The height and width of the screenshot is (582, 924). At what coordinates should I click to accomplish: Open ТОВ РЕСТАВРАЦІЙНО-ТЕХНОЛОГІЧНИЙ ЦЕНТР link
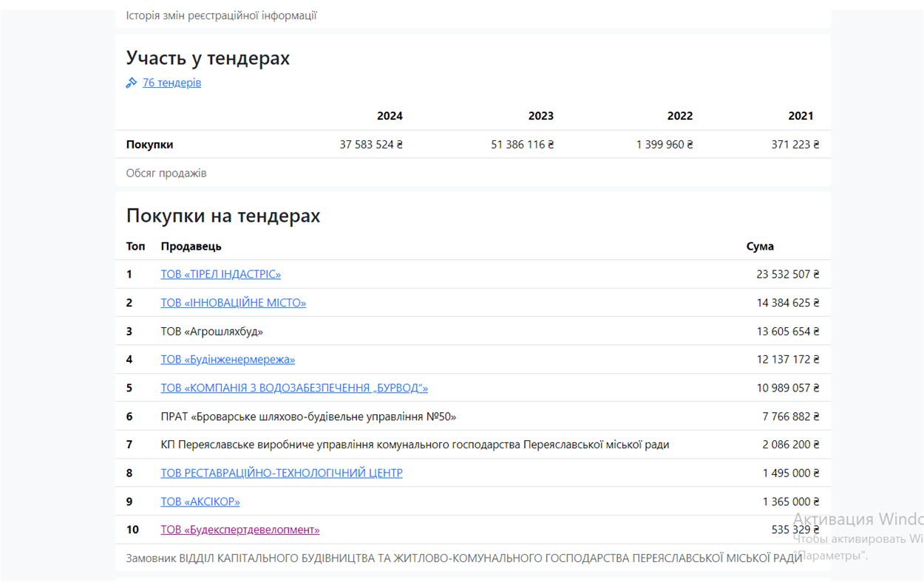click(282, 473)
